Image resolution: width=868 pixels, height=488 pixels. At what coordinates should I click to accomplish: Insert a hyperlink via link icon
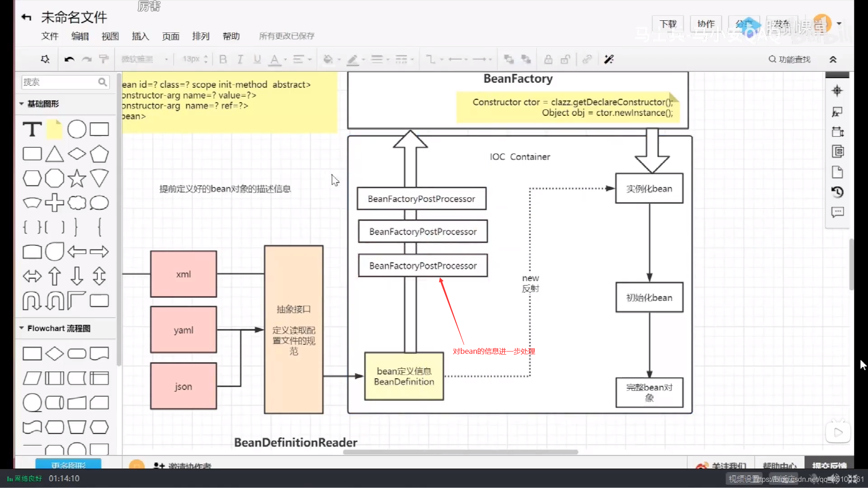pos(587,59)
